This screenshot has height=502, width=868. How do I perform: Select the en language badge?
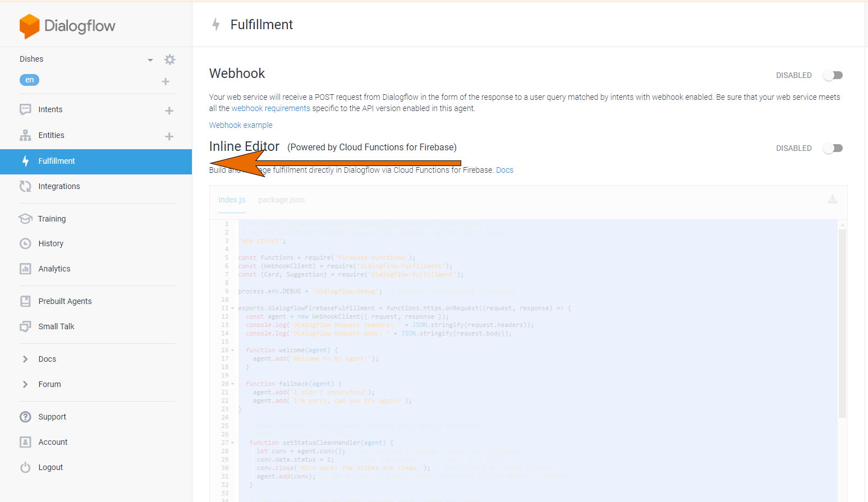[29, 80]
